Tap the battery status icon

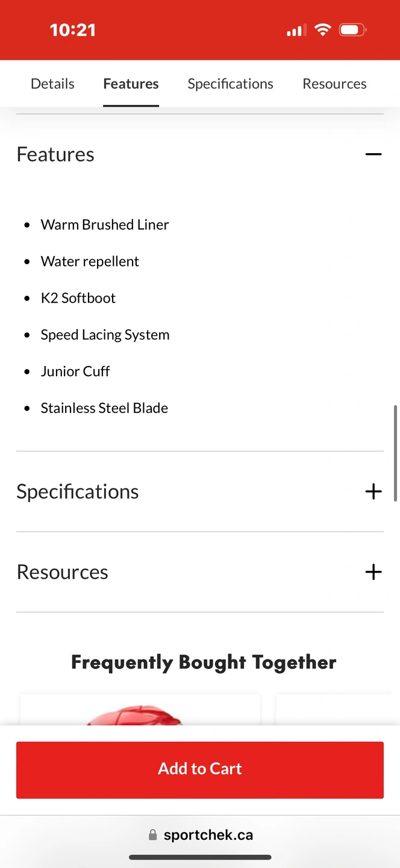[352, 30]
